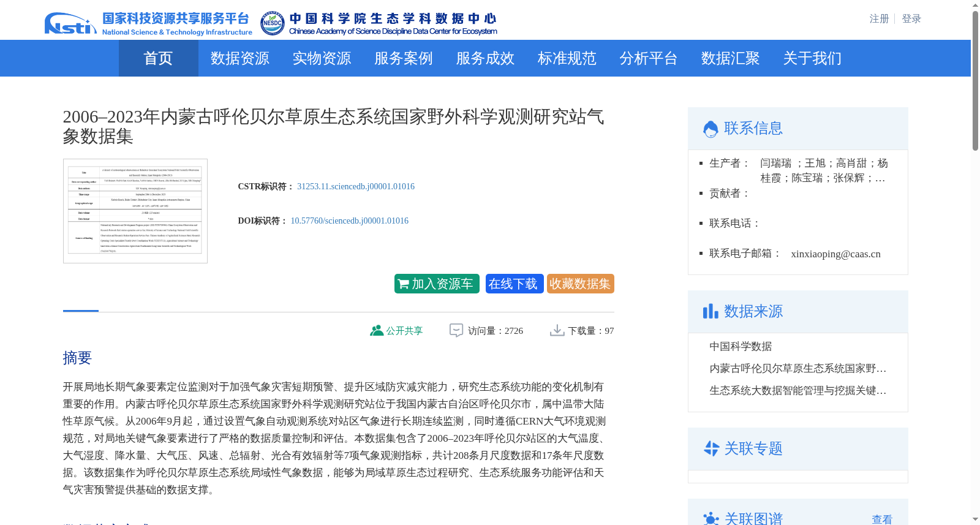Click the related topics icon
Screen dimensions: 980x525
click(711, 448)
